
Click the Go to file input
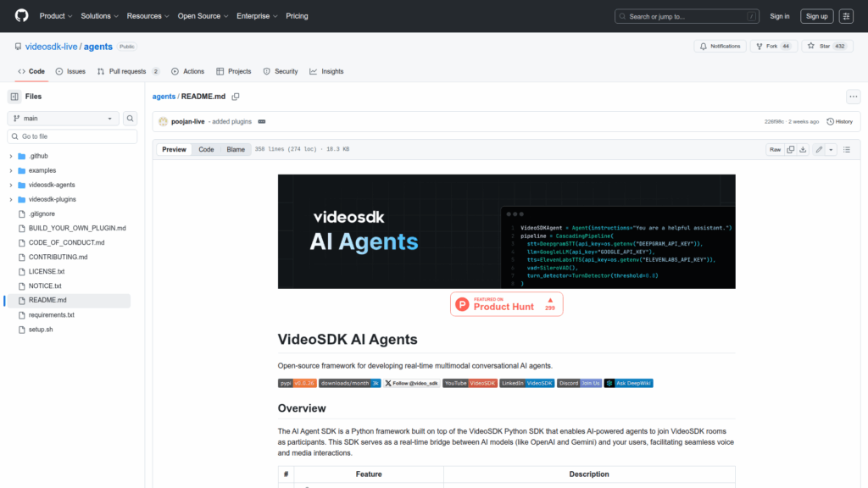point(72,136)
